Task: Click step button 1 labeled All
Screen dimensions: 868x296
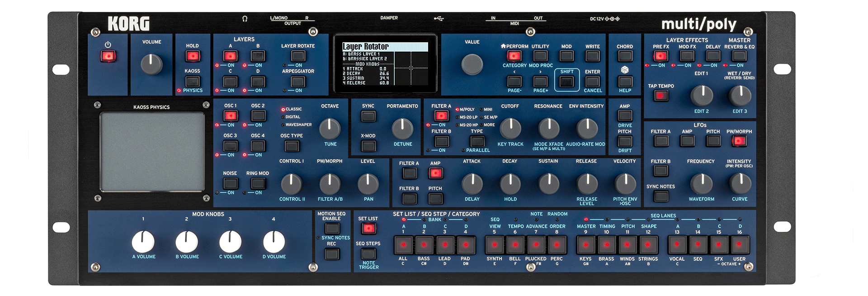Action: point(403,245)
